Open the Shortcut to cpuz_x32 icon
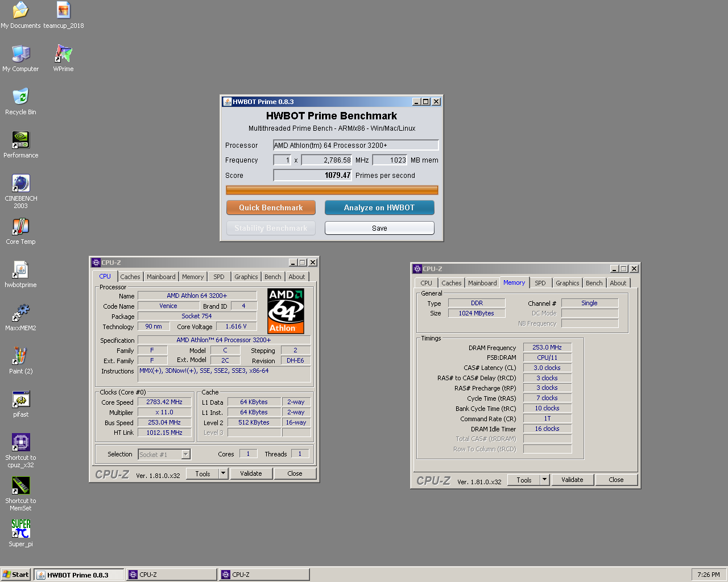The image size is (728, 582). [20, 451]
